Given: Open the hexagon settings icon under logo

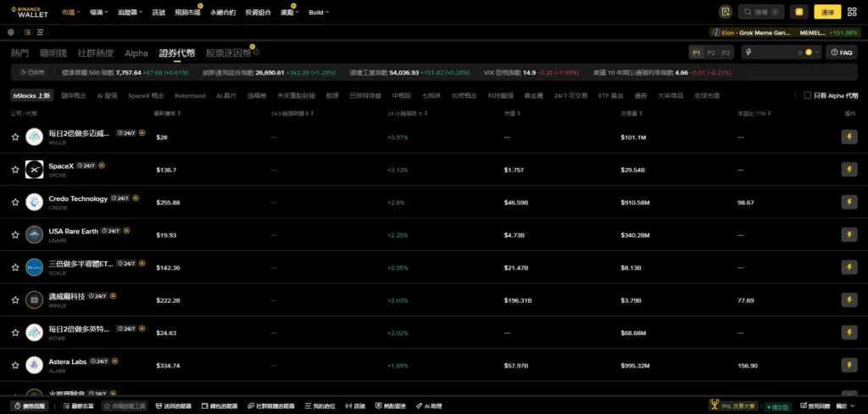Looking at the screenshot, I should click(x=10, y=32).
